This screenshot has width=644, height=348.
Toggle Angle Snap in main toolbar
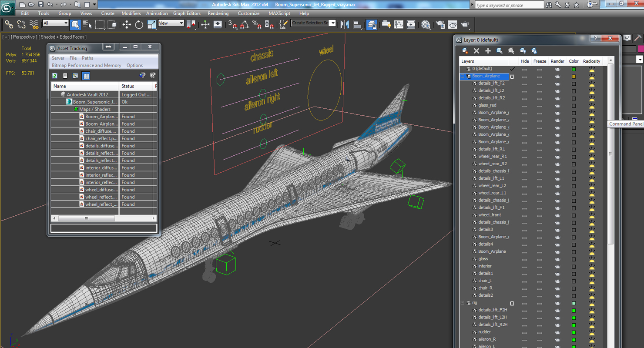[x=245, y=24]
